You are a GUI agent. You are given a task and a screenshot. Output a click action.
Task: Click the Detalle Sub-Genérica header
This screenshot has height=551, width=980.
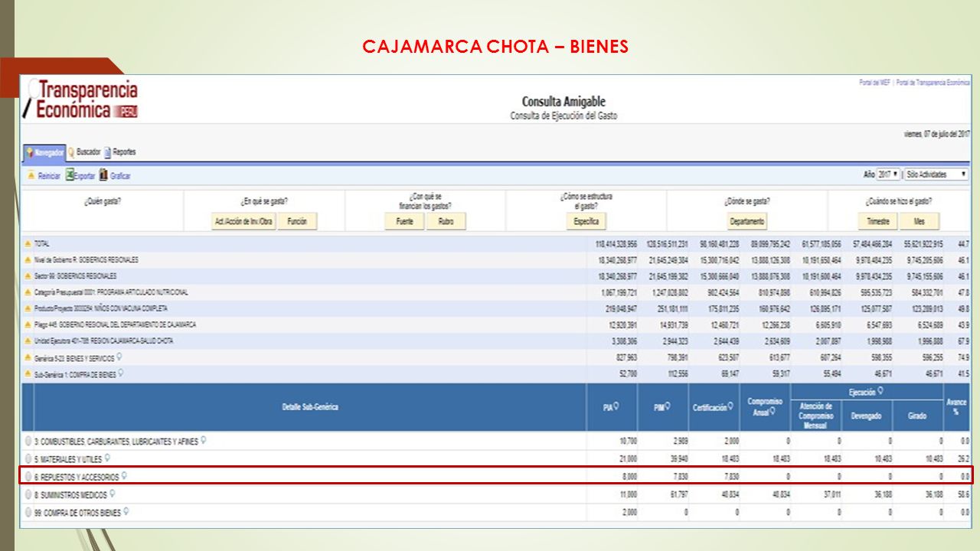tap(310, 407)
